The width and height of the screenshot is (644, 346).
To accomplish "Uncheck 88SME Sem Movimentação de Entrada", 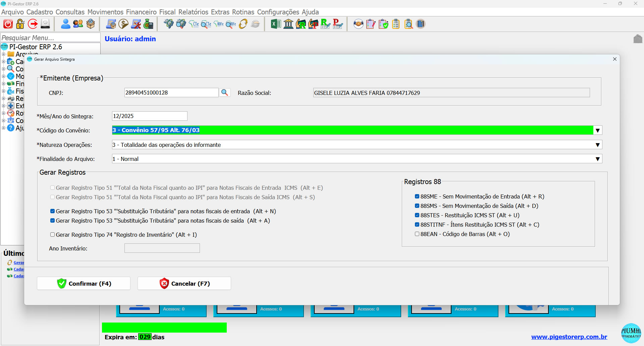I will (417, 196).
